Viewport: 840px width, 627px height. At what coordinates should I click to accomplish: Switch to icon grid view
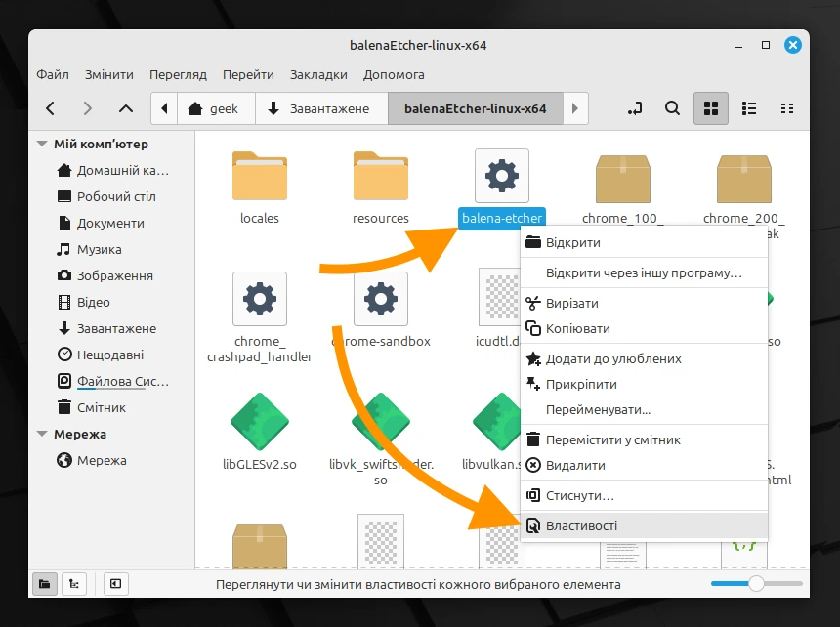coord(711,108)
